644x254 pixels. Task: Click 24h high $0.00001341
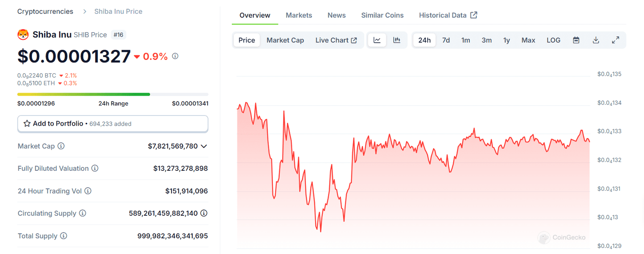tap(190, 103)
